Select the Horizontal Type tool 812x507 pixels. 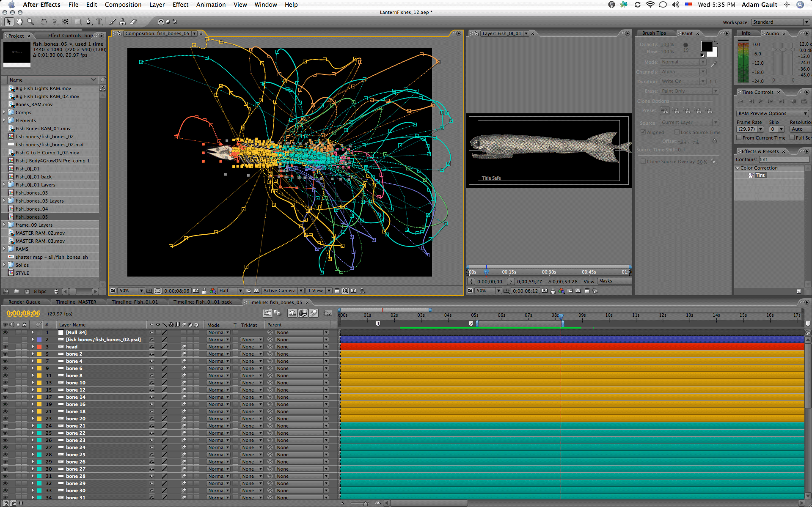[x=99, y=22]
